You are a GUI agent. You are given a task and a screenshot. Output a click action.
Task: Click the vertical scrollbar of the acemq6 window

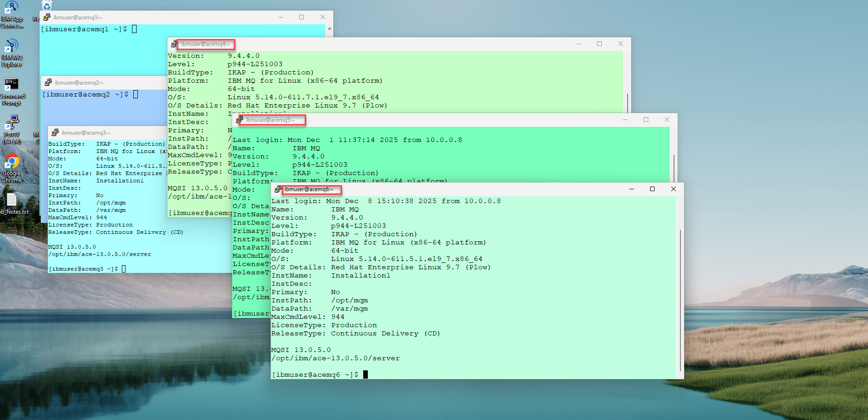click(x=680, y=300)
